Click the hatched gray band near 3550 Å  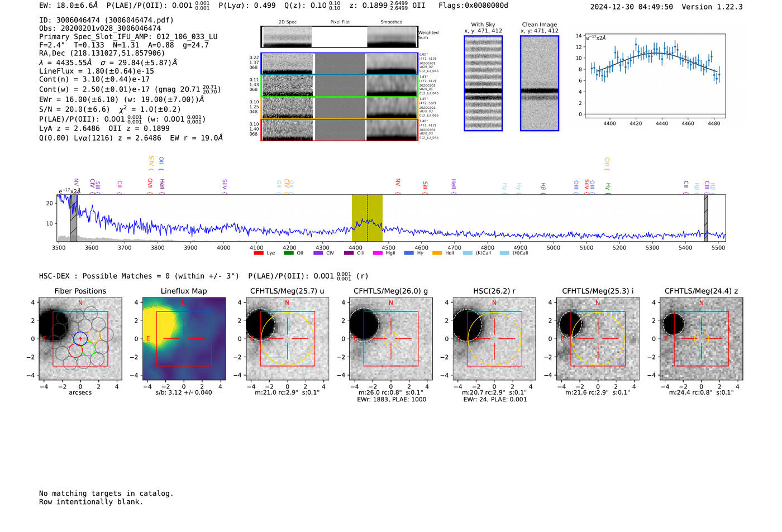(x=74, y=218)
